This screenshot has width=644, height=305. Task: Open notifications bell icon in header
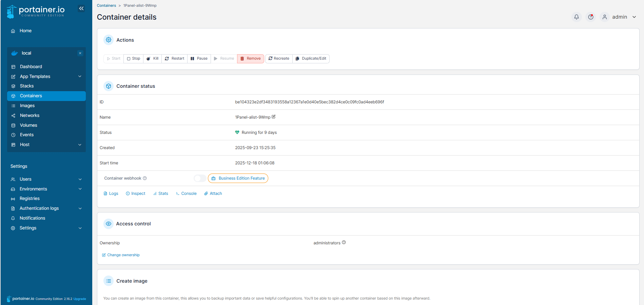(x=577, y=17)
